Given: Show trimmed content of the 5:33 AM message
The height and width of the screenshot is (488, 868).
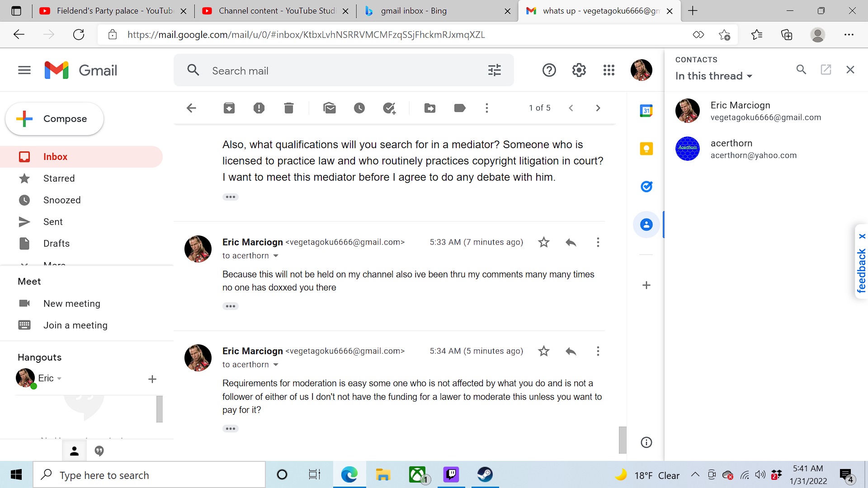Looking at the screenshot, I should 231,306.
